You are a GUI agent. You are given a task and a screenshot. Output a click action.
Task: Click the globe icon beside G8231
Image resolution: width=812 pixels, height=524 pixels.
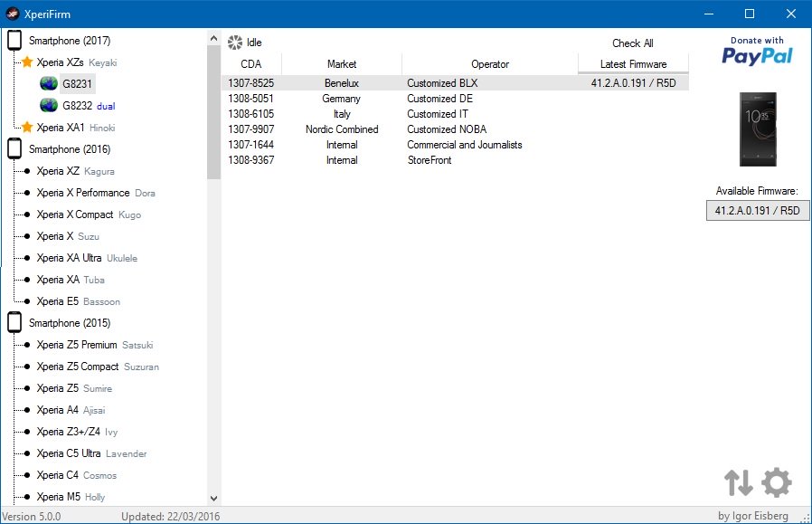[x=49, y=83]
